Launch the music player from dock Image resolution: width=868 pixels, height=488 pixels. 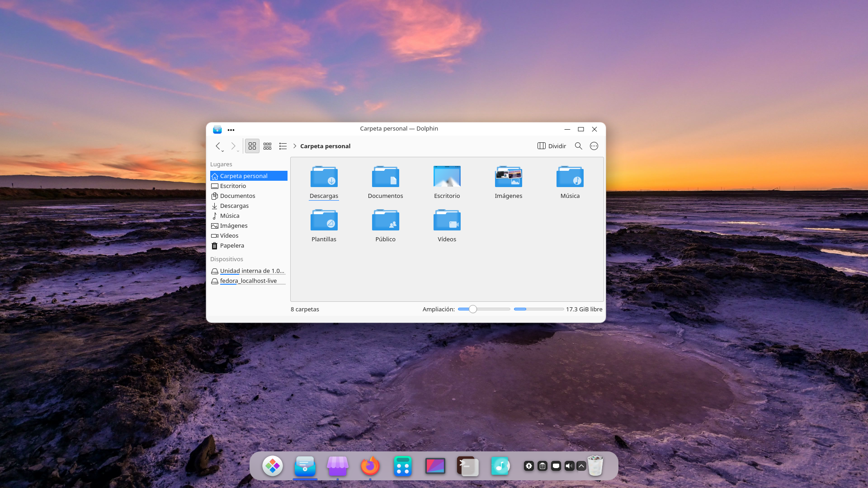point(500,466)
